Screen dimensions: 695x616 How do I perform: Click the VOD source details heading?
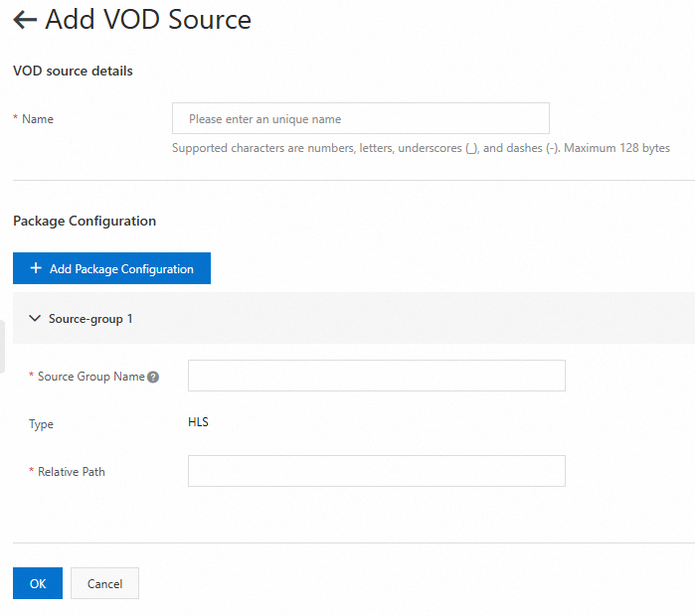(73, 71)
